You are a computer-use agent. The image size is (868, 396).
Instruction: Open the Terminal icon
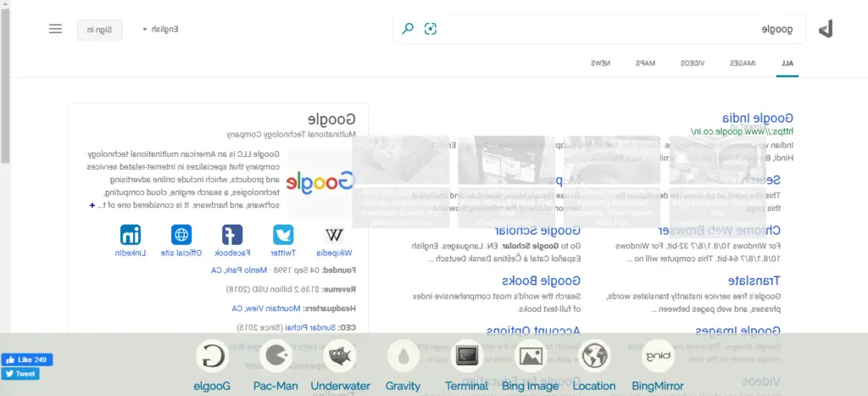(x=467, y=355)
